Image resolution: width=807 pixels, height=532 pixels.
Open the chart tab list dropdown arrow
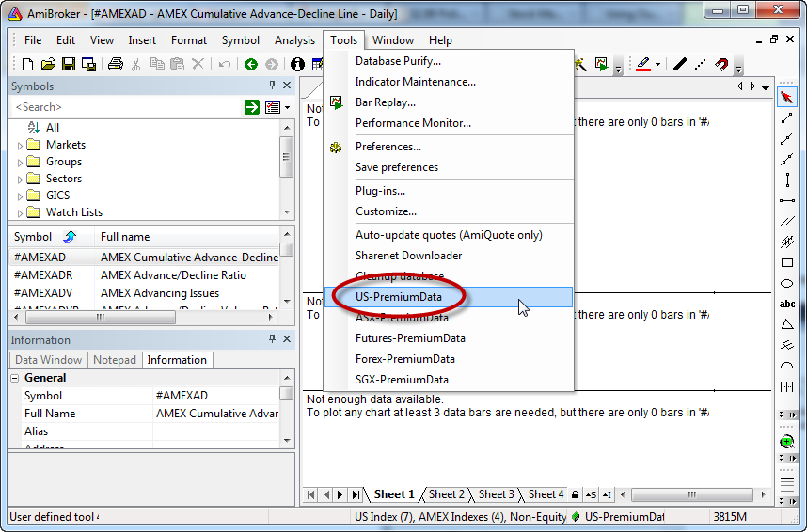pos(766,87)
